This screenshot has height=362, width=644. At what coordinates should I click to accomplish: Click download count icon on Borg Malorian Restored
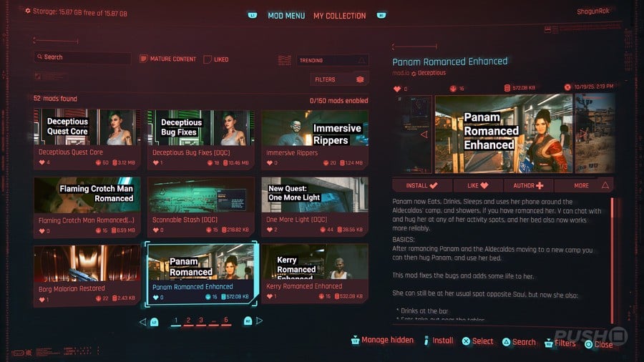pos(98,298)
